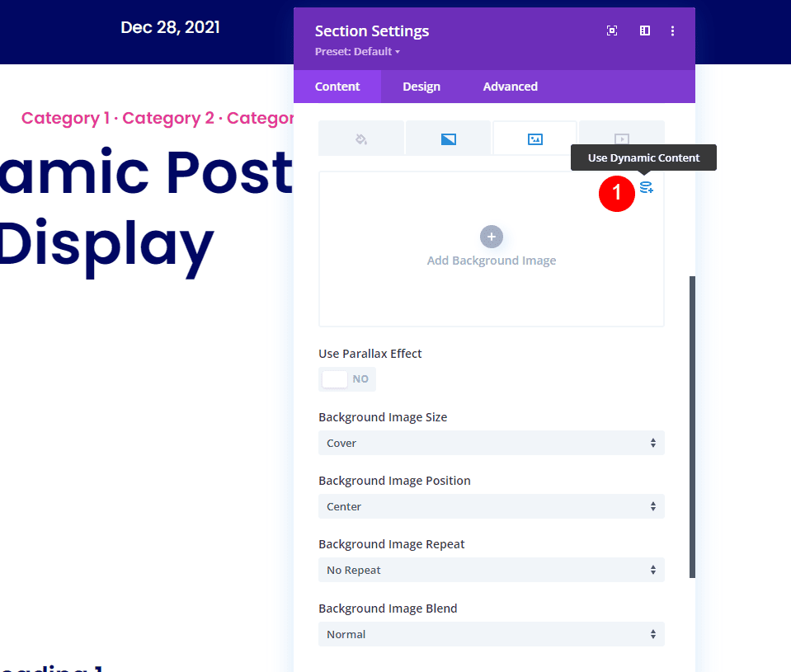This screenshot has height=672, width=791.
Task: Open the Category 1 link
Action: [x=65, y=118]
